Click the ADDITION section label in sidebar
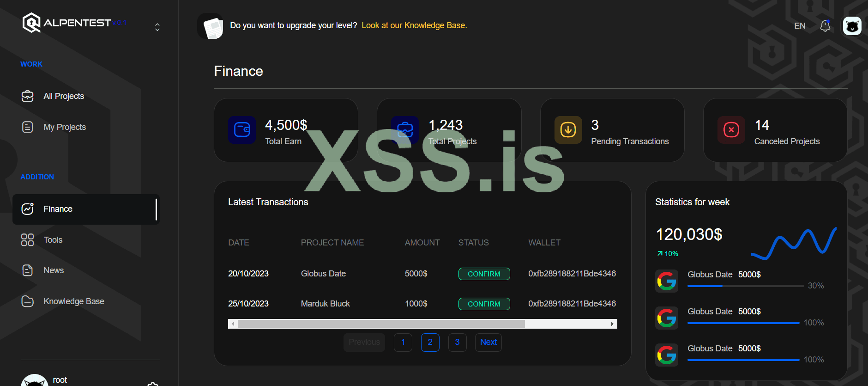Image resolution: width=868 pixels, height=386 pixels. pyautogui.click(x=37, y=177)
